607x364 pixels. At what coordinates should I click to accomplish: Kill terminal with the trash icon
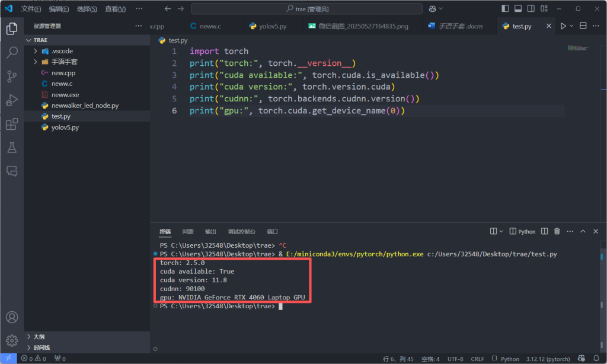[x=557, y=231]
